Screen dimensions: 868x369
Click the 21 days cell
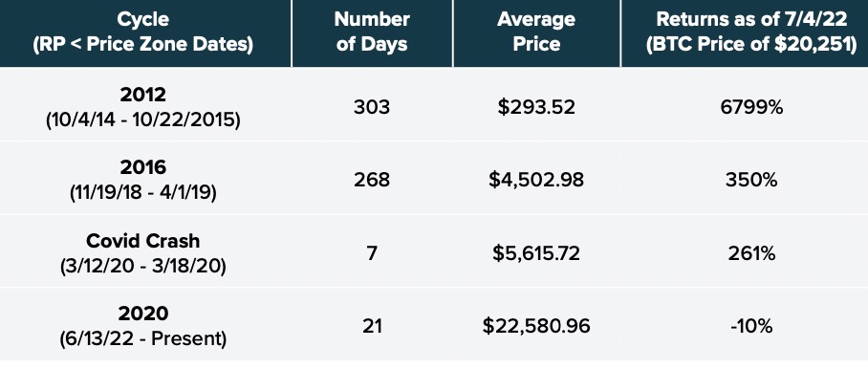pos(372,326)
